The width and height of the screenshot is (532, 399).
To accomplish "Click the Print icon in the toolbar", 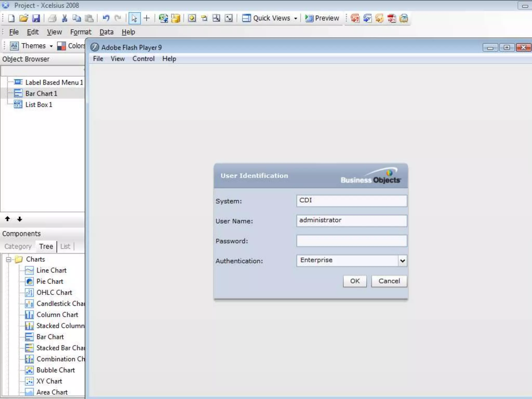I will coord(52,18).
